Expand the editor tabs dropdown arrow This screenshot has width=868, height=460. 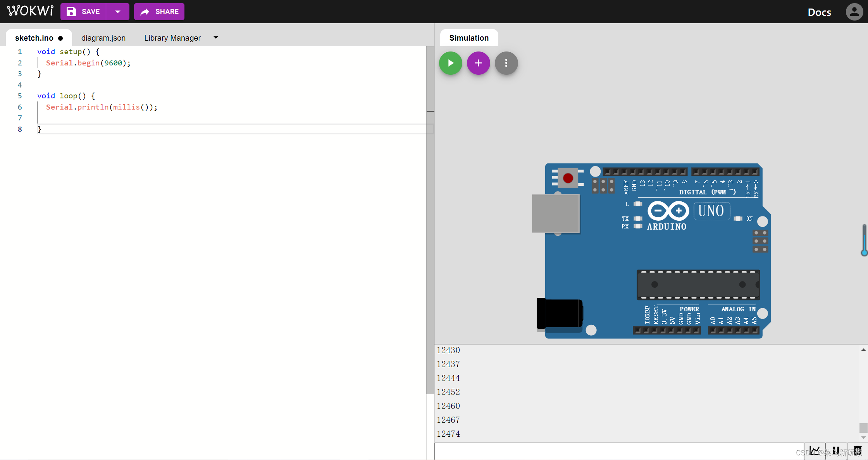(216, 38)
